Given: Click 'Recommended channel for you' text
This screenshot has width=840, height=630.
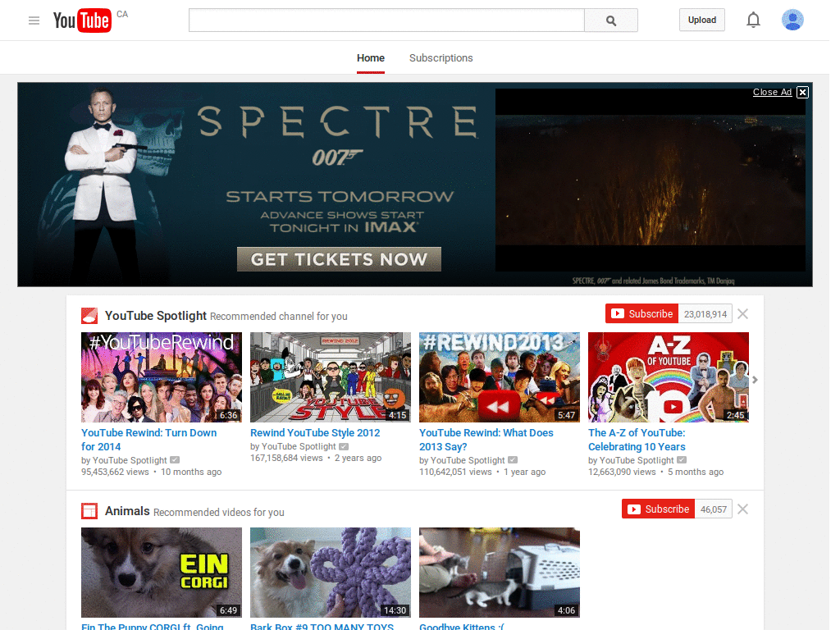Looking at the screenshot, I should tap(279, 317).
